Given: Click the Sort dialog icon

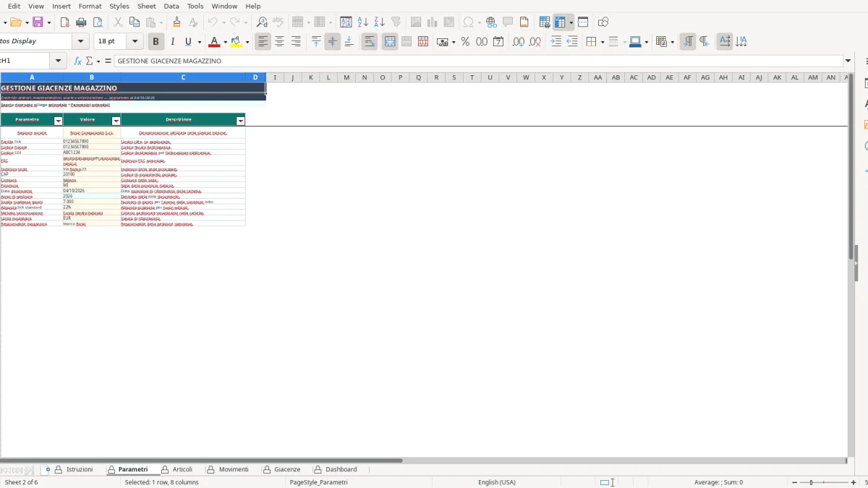Looking at the screenshot, I should [346, 22].
